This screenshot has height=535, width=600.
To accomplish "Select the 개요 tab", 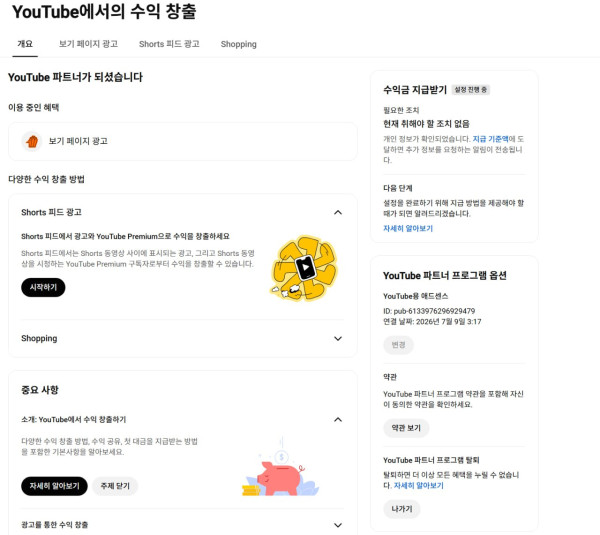I will (x=25, y=44).
